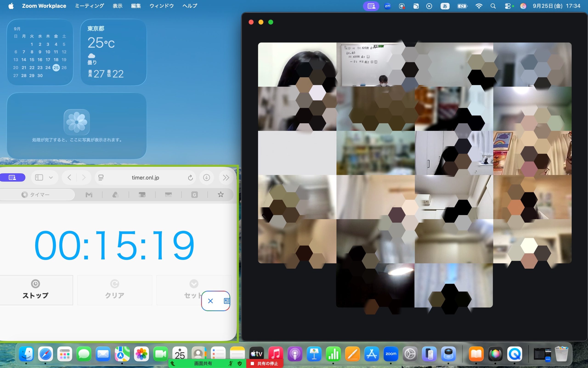Stop Zoom screen sharing with 共有の停止
This screenshot has width=588, height=368.
[265, 363]
